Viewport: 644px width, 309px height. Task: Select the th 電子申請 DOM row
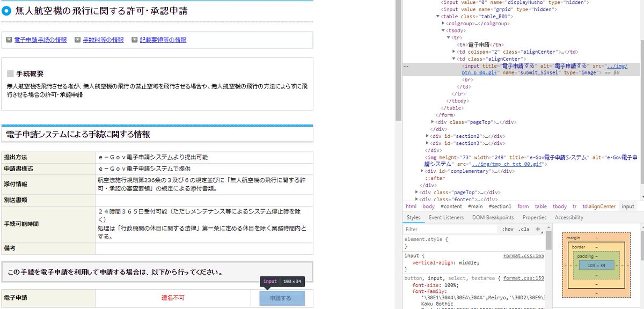pos(480,45)
